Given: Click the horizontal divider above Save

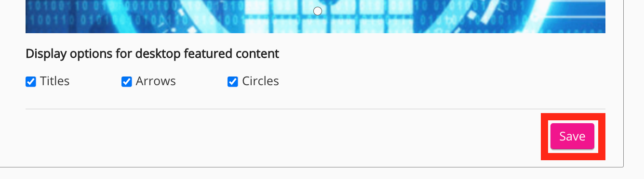Looking at the screenshot, I should click(315, 109).
